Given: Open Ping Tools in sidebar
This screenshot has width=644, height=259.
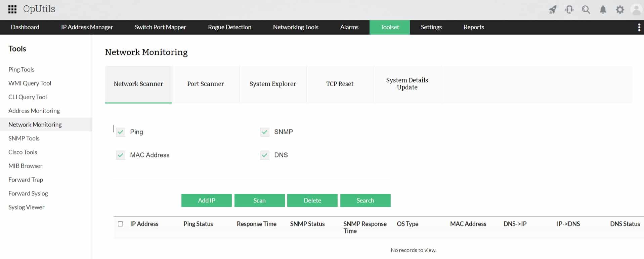Looking at the screenshot, I should (x=22, y=70).
